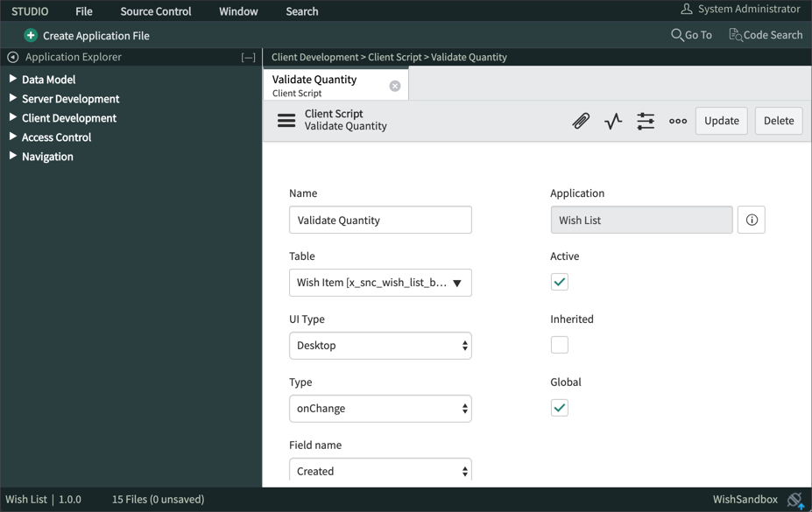Click the Application info icon
The height and width of the screenshot is (512, 812).
[x=752, y=220]
